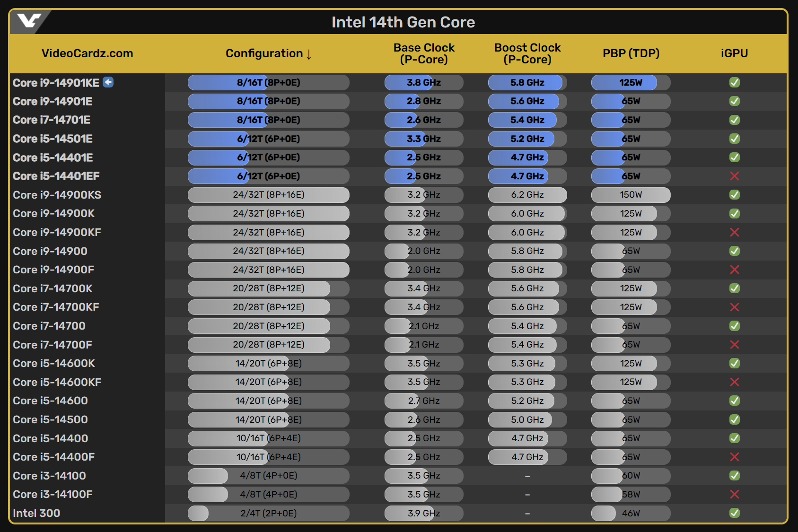The image size is (798, 532).
Task: Click the 4/8T (4P+0E) cell for Core i3-14100
Action: (269, 475)
